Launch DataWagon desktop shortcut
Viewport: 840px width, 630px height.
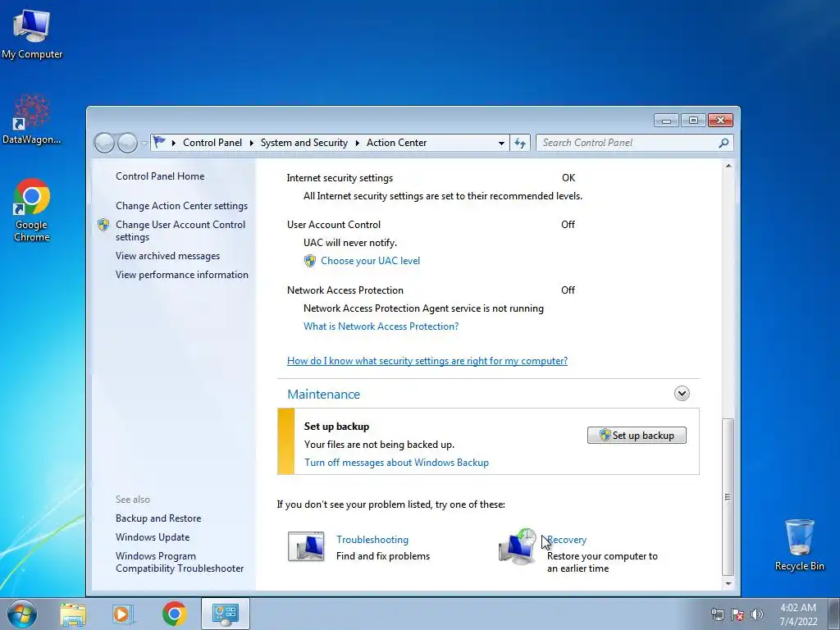32,119
